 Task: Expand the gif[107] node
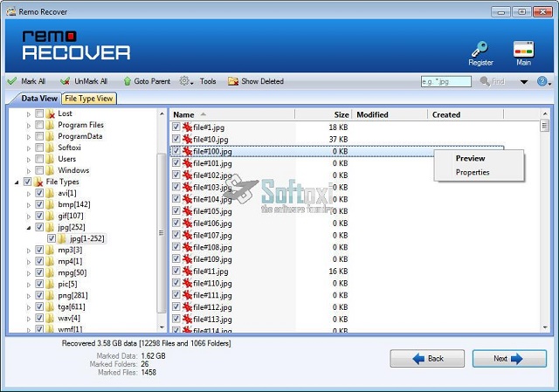tap(29, 217)
